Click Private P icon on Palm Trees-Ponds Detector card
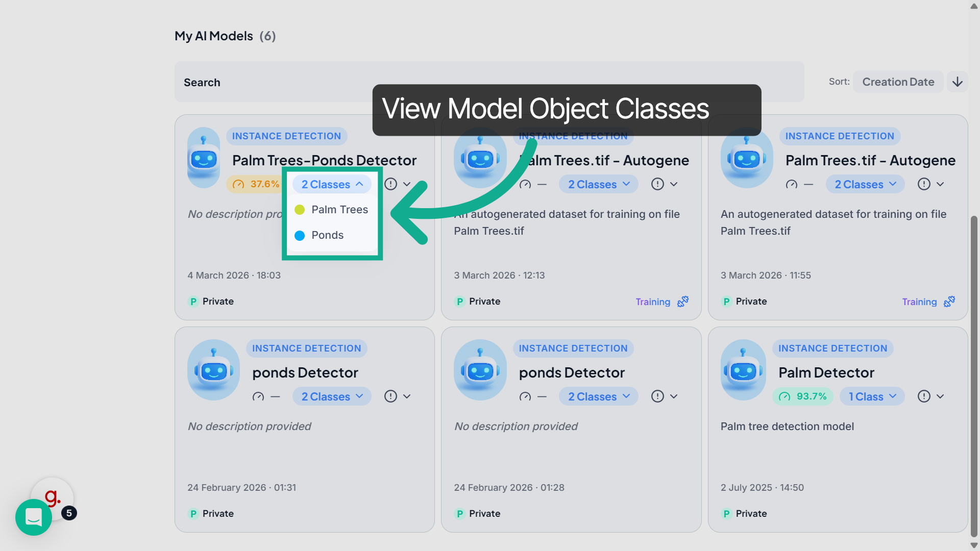The height and width of the screenshot is (551, 980). [193, 302]
